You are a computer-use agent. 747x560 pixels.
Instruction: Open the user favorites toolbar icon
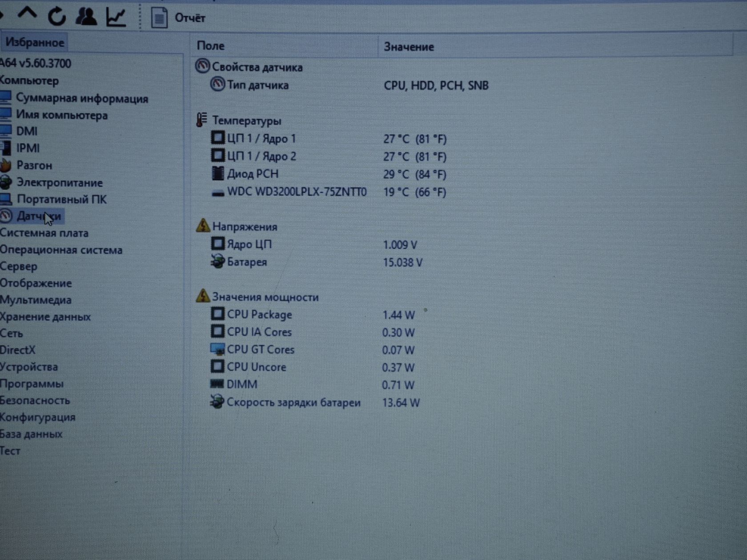(x=86, y=16)
